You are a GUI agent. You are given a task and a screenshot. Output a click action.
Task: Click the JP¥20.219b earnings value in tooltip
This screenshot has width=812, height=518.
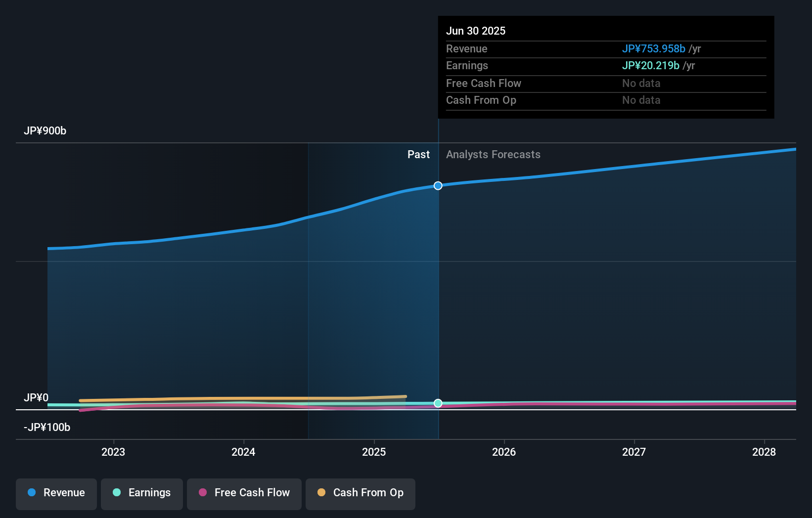pos(651,66)
